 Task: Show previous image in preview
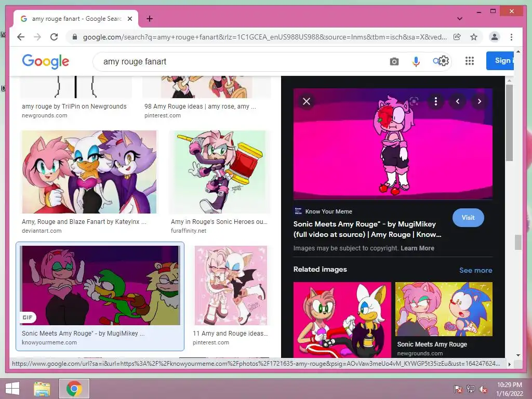458,101
